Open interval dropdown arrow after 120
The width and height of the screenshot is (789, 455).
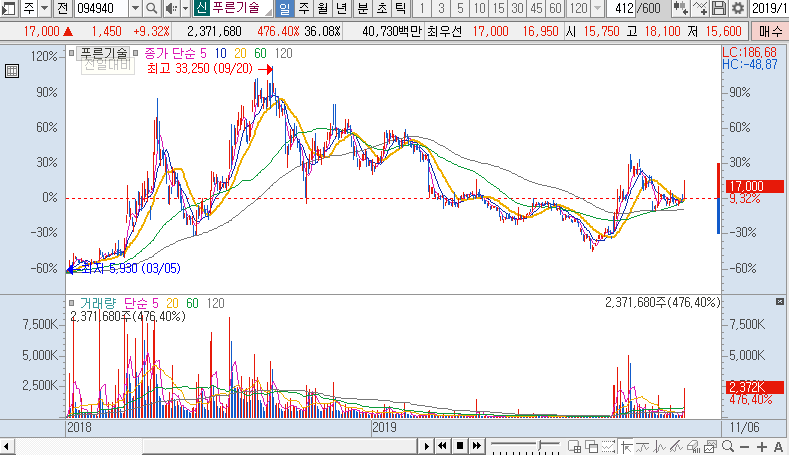(x=597, y=8)
